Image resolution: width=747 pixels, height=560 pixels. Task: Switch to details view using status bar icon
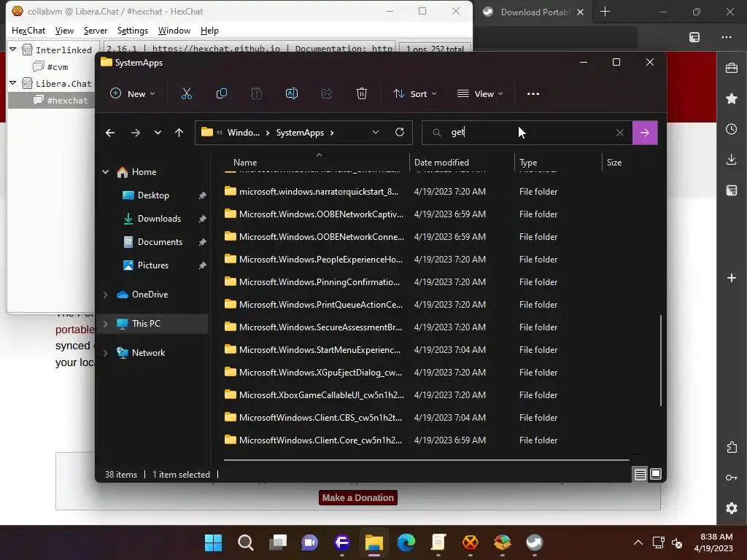[640, 474]
